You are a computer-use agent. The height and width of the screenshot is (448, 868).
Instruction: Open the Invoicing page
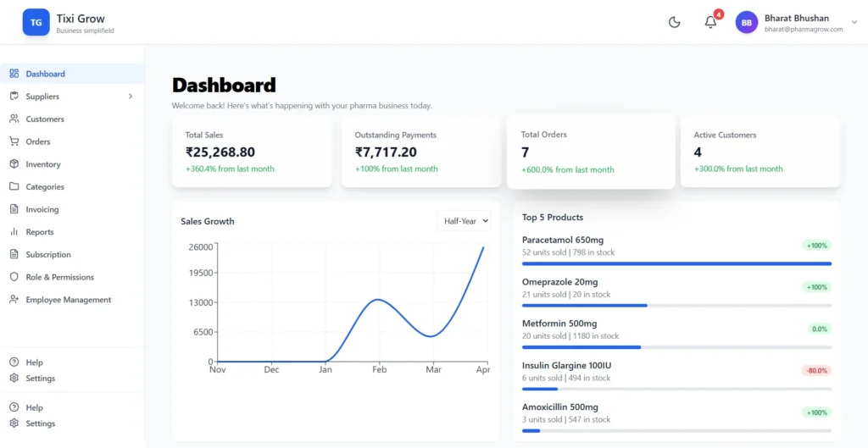[x=42, y=209]
